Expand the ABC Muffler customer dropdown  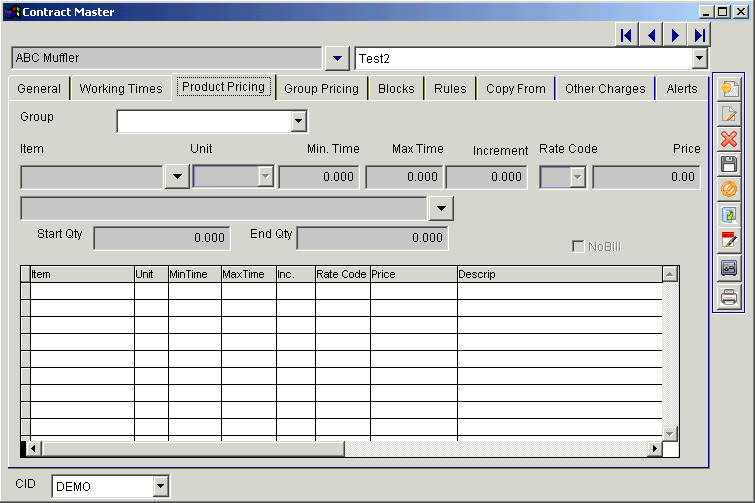[338, 58]
